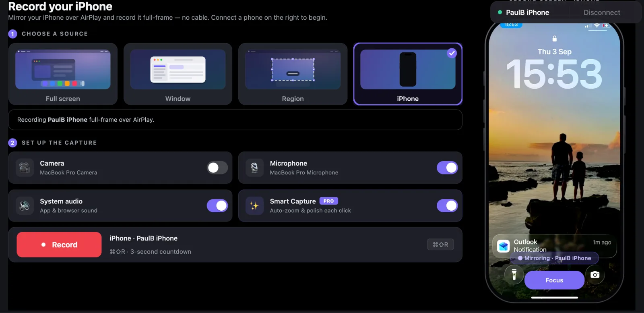This screenshot has width=644, height=313.
Task: Toggle the Microphone switch off
Action: click(447, 168)
